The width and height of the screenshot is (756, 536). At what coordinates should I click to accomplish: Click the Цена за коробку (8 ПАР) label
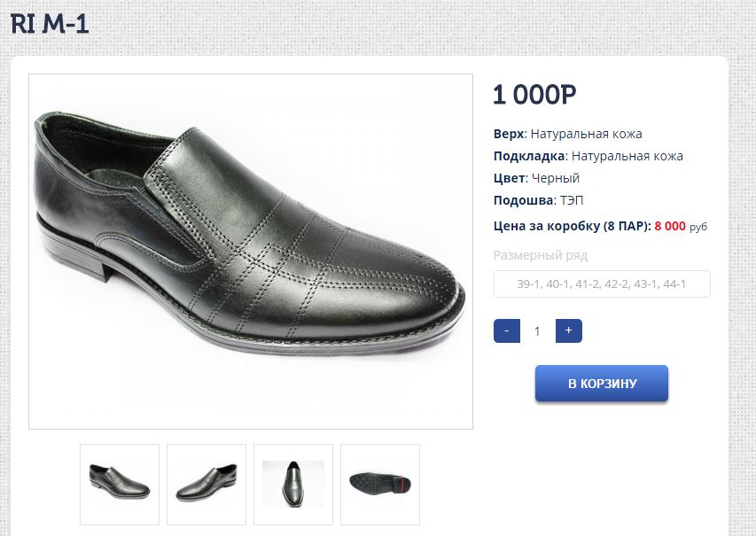click(x=572, y=226)
